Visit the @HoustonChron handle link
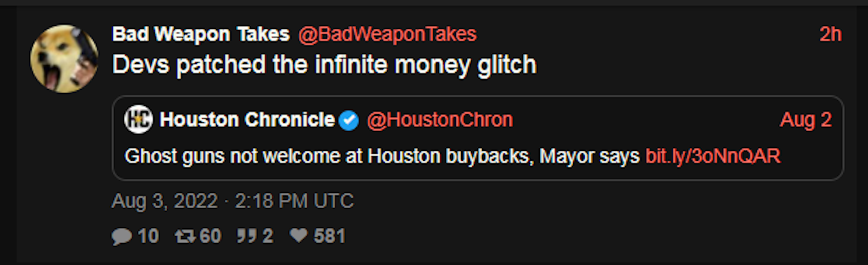 440,120
